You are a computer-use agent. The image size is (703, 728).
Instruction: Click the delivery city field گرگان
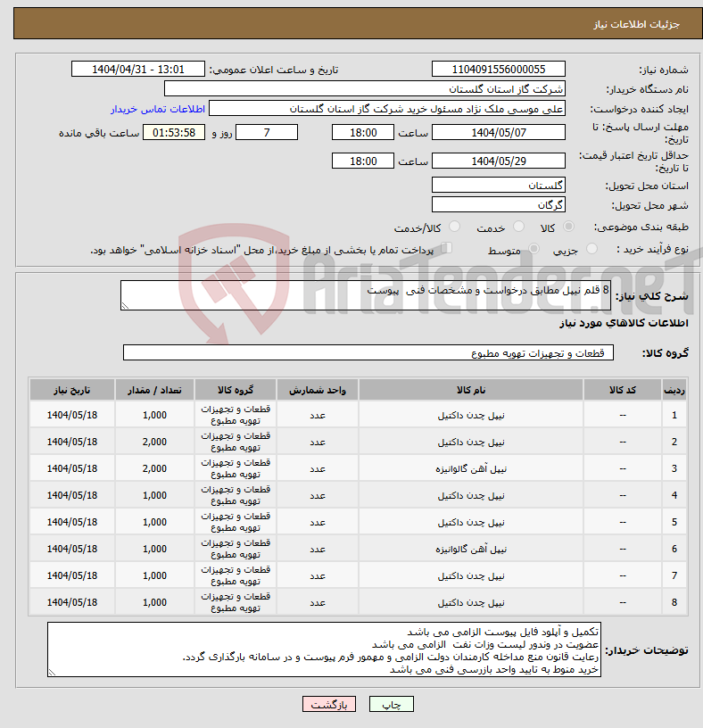coord(498,205)
